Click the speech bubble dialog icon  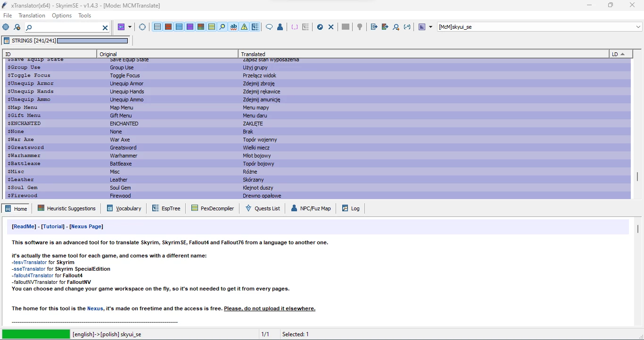pyautogui.click(x=269, y=27)
